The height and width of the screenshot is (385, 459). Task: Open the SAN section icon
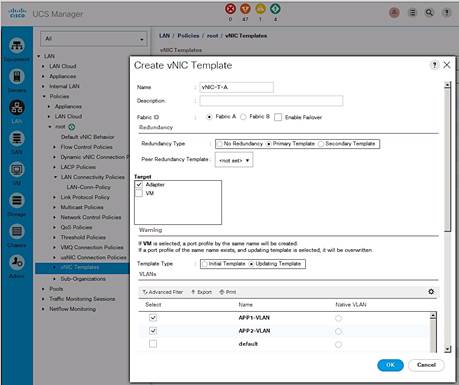(x=17, y=138)
